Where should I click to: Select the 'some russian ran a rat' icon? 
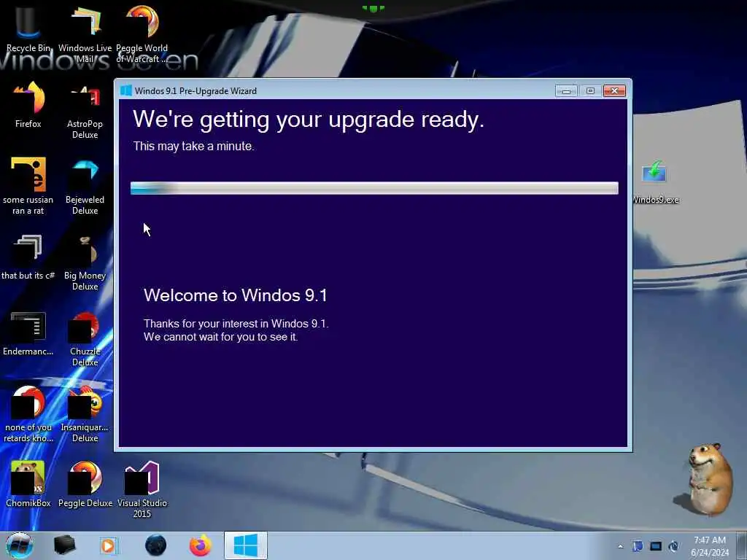pos(28,186)
